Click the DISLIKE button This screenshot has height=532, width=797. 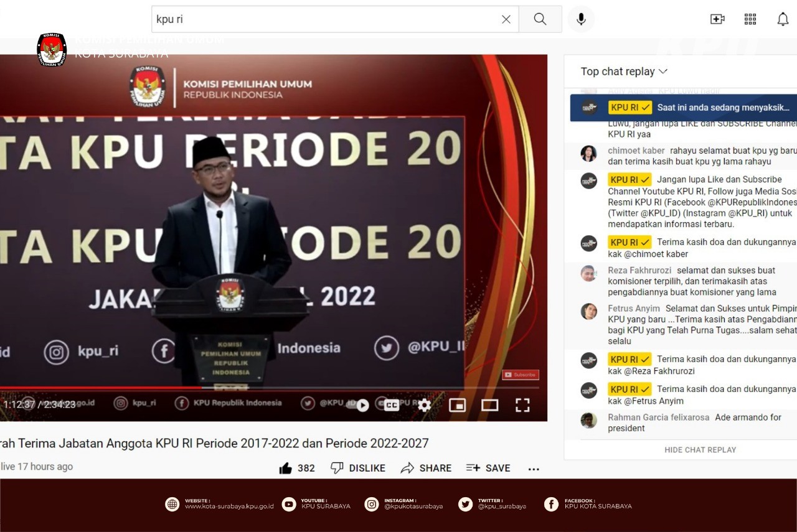tap(358, 468)
